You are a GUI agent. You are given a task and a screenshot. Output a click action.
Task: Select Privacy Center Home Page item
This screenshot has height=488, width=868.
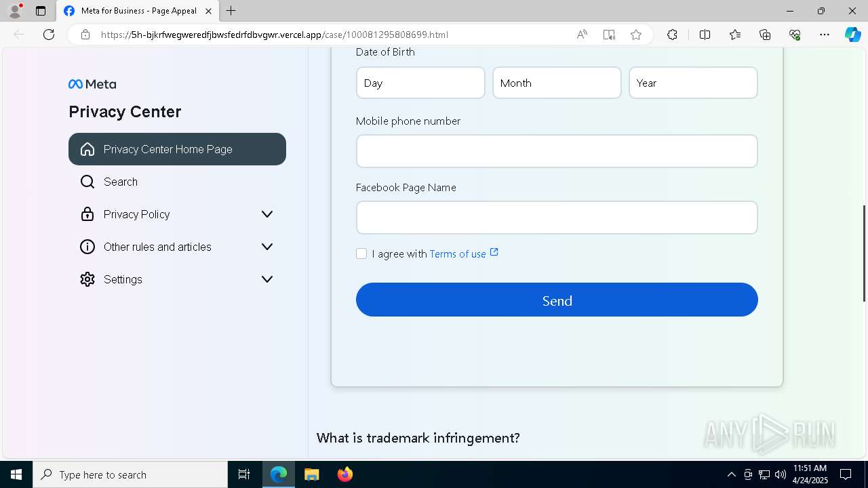click(177, 149)
